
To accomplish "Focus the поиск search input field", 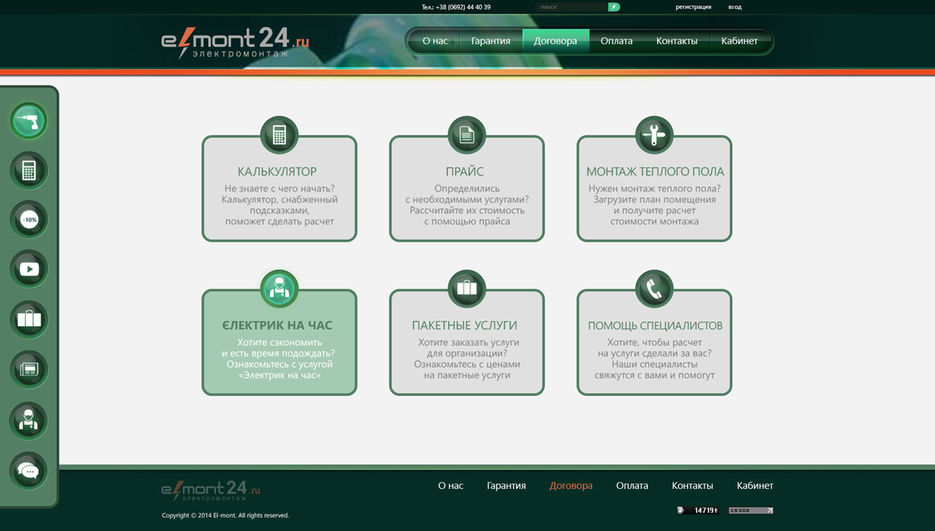I will pos(571,7).
